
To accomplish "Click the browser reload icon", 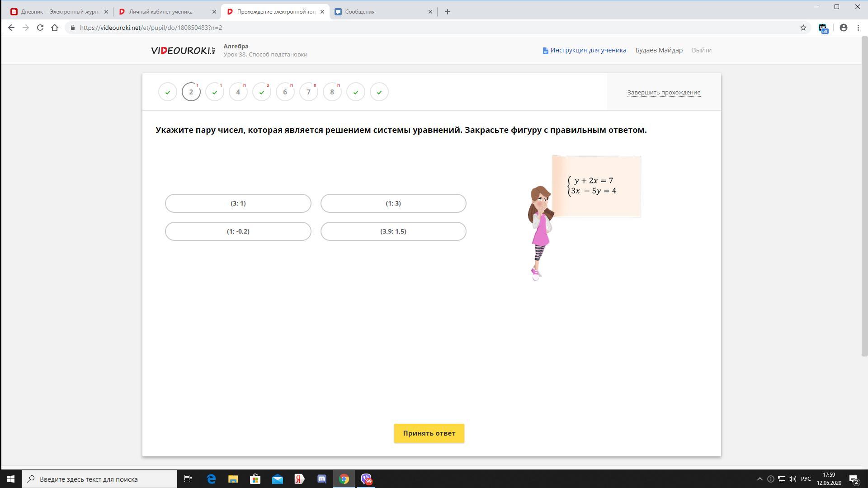I will click(x=40, y=28).
